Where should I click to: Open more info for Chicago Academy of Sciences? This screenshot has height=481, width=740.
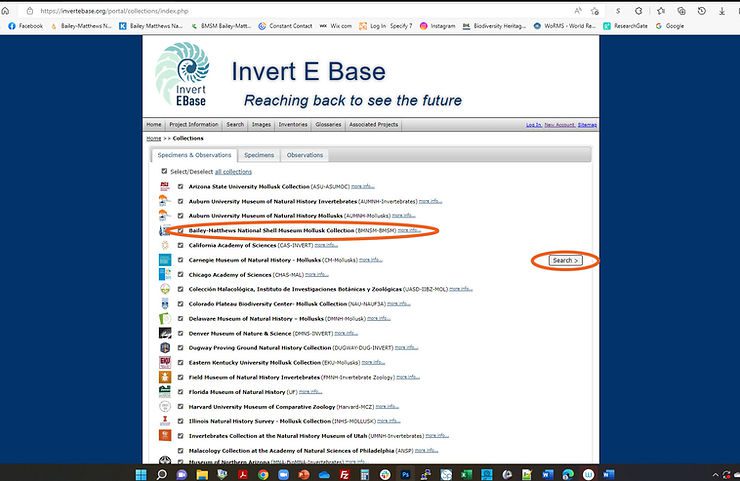coord(317,274)
